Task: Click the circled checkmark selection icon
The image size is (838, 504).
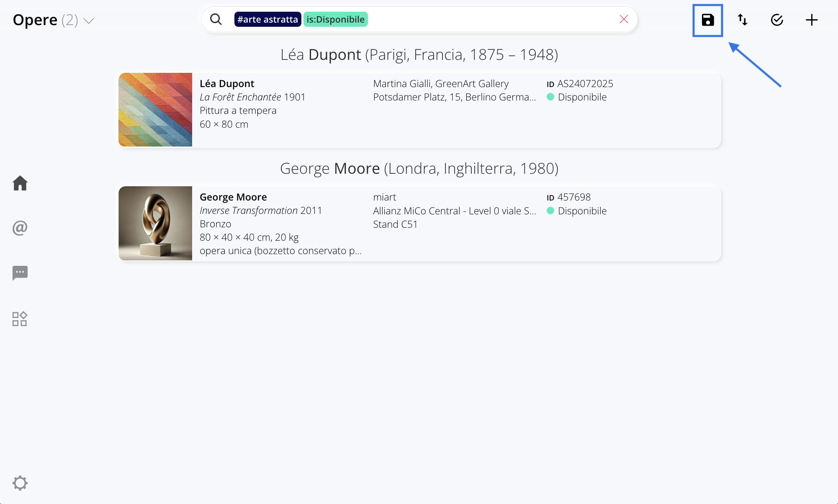Action: tap(777, 20)
